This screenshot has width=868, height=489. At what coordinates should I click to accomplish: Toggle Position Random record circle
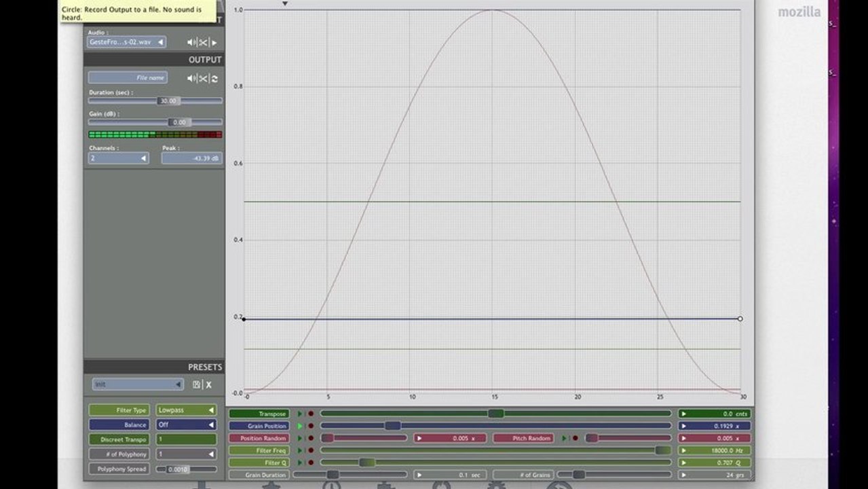(311, 438)
